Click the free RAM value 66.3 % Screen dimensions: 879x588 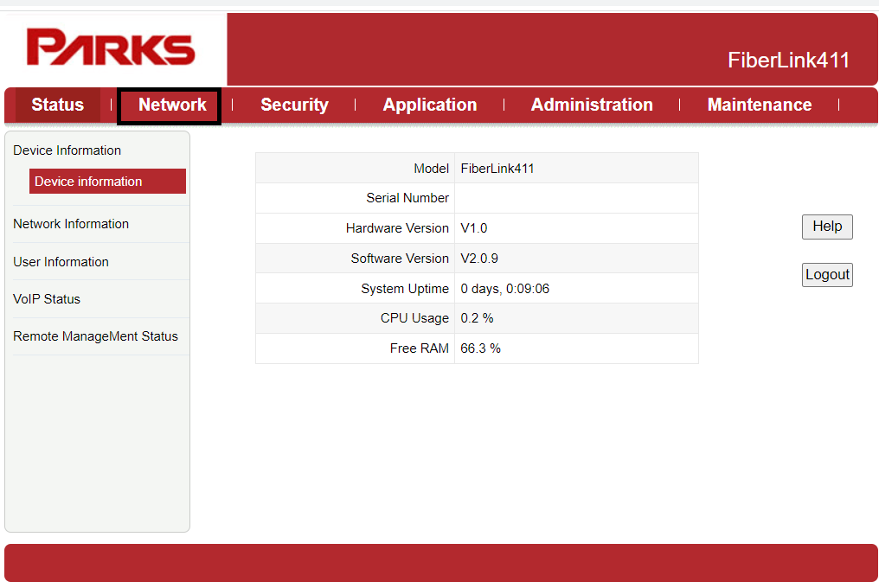480,348
